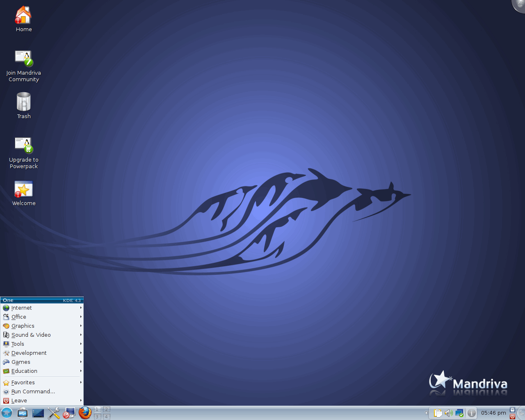Open Join Mandriva Community desktop shortcut
525x420 pixels.
pyautogui.click(x=23, y=66)
